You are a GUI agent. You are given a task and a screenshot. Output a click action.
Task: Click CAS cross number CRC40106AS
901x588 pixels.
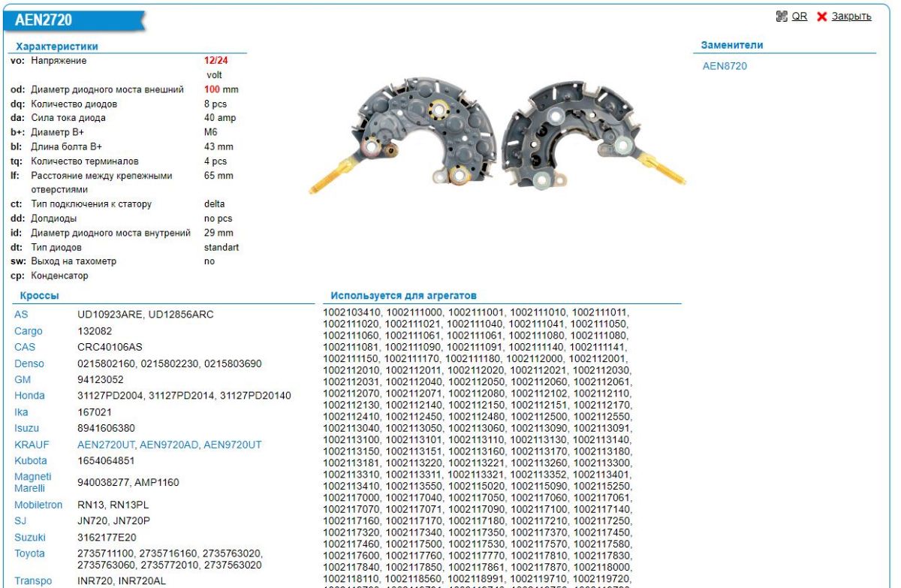tap(110, 347)
